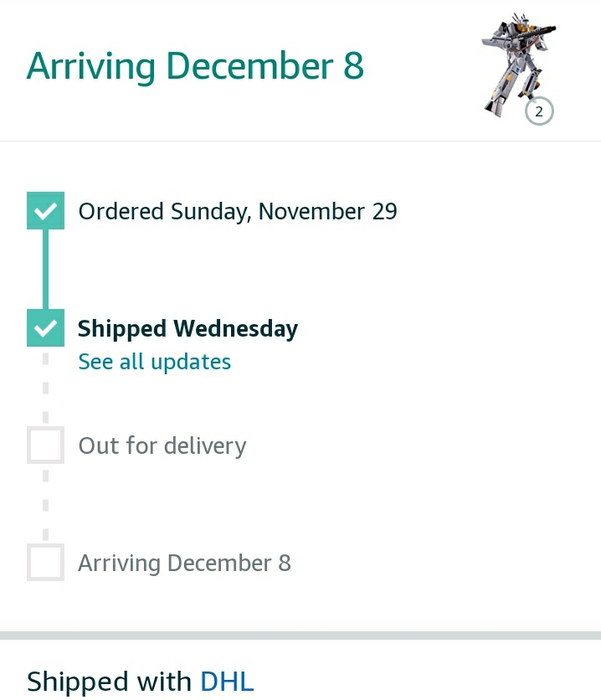Tap the gray Out for delivery label
Viewport: 601px width, 700px height.
[x=162, y=445]
